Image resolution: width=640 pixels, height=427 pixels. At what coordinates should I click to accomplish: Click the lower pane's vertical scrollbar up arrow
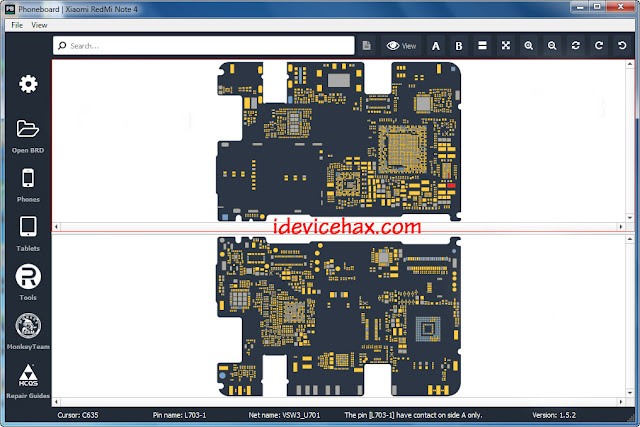pos(630,239)
